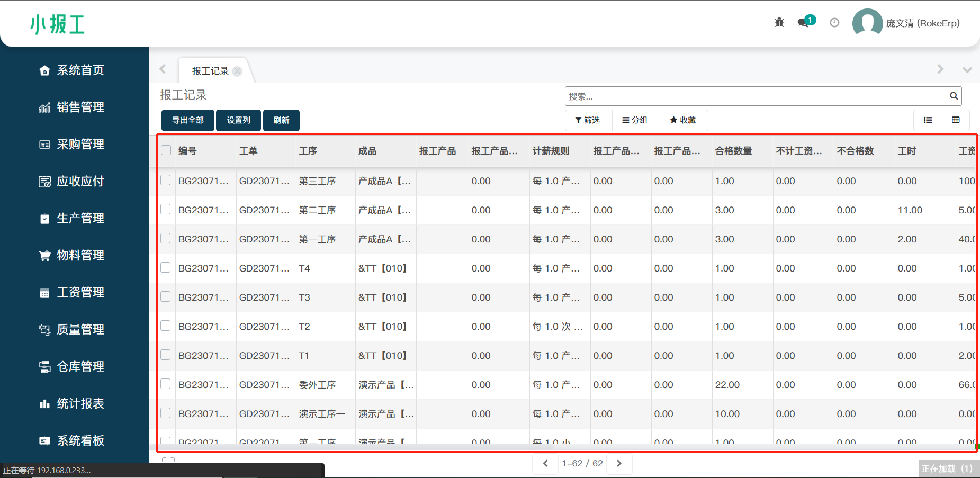This screenshot has height=478, width=980.
Task: Go to next page of records
Action: click(x=619, y=463)
